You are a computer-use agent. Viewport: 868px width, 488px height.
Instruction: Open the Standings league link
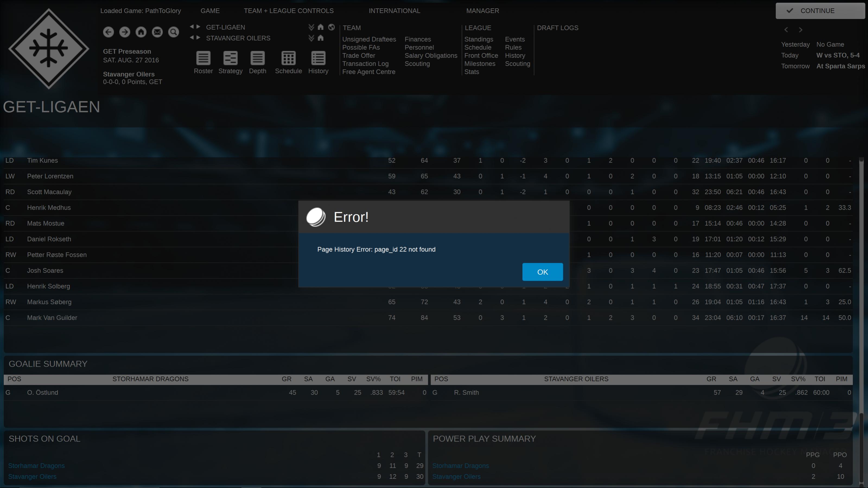click(478, 39)
